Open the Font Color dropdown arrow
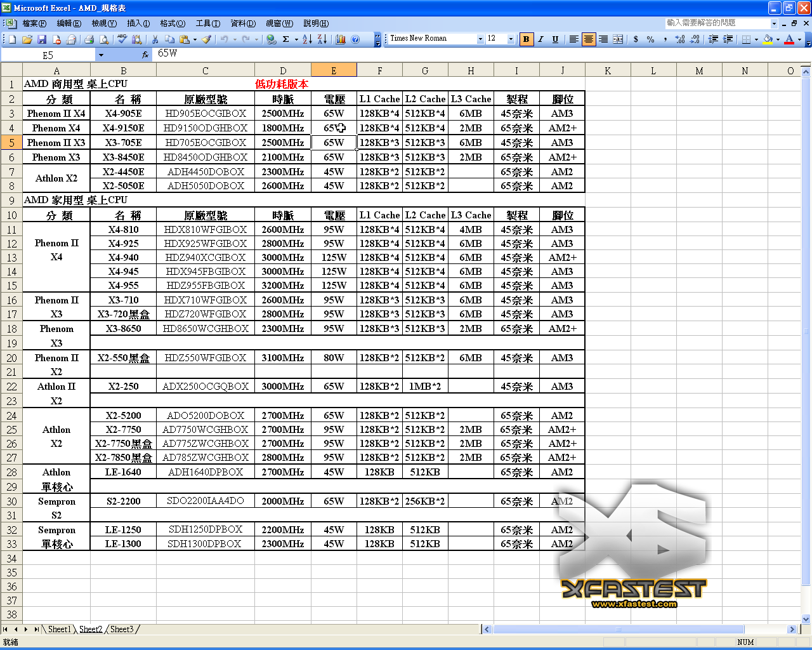812x650 pixels. 799,39
